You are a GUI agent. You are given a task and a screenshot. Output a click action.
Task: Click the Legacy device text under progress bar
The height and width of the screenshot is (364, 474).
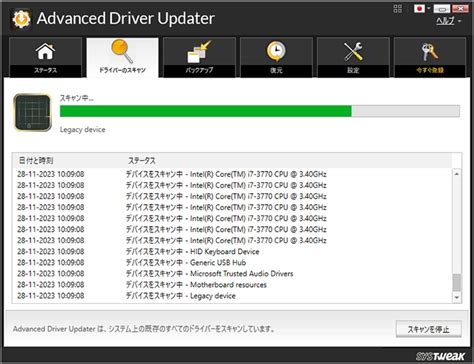(83, 130)
